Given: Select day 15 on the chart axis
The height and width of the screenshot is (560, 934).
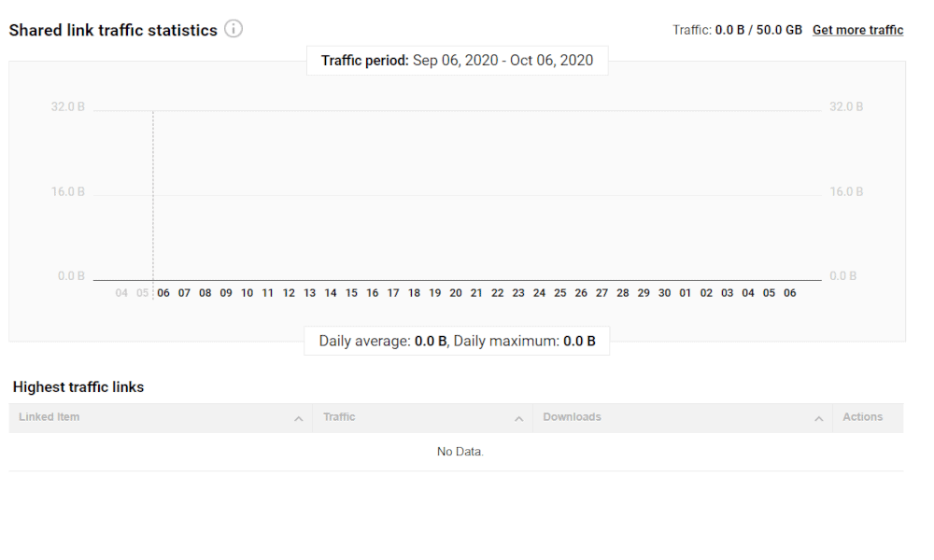Looking at the screenshot, I should pos(351,293).
